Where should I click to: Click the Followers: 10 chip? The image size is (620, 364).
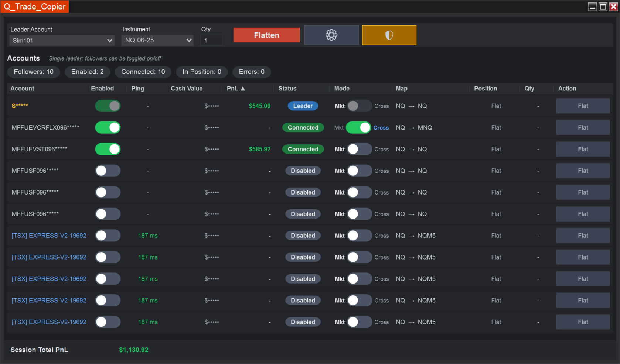pyautogui.click(x=34, y=72)
